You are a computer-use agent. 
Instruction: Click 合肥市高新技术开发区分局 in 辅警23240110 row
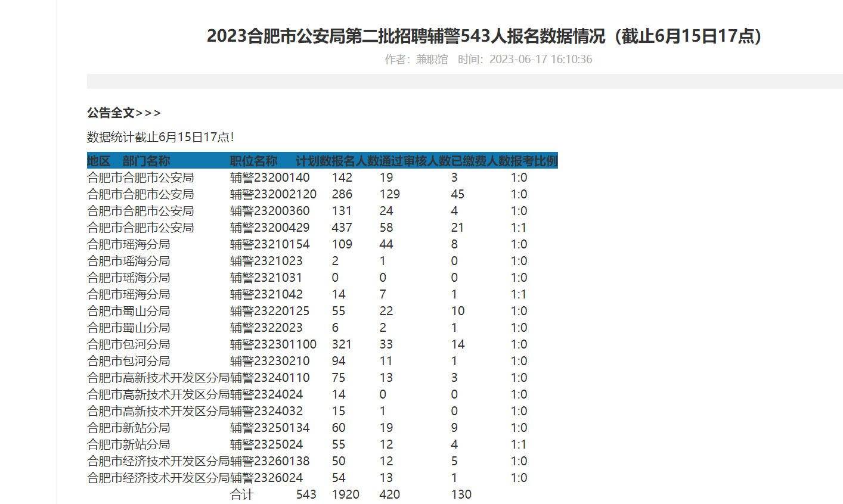pyautogui.click(x=159, y=378)
